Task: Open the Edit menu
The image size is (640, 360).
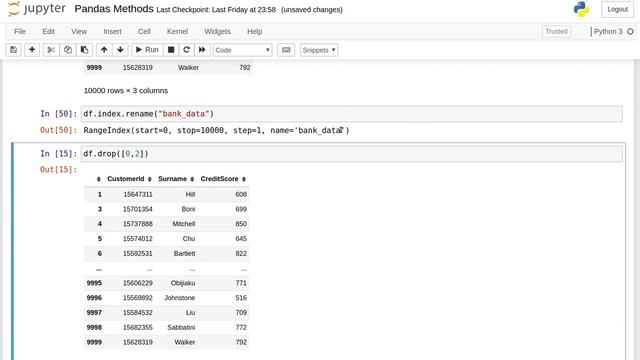Action: coord(48,31)
